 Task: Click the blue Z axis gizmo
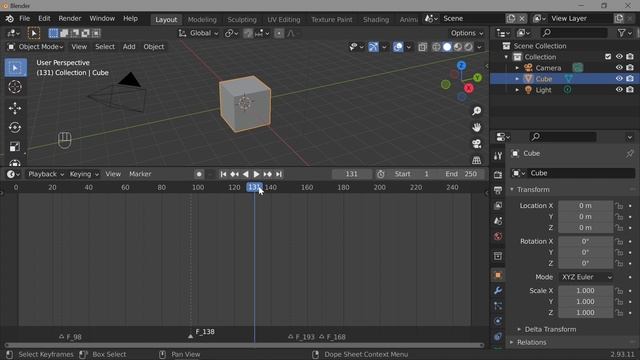pyautogui.click(x=461, y=66)
